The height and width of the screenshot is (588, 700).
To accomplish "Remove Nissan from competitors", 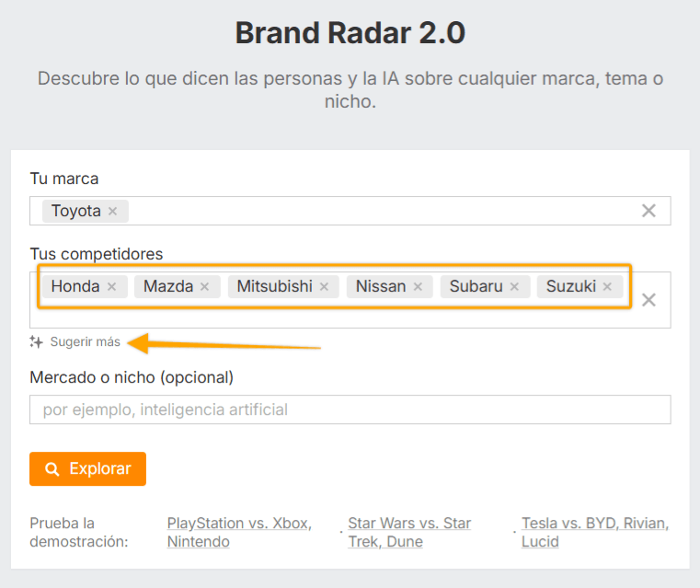I will (418, 286).
